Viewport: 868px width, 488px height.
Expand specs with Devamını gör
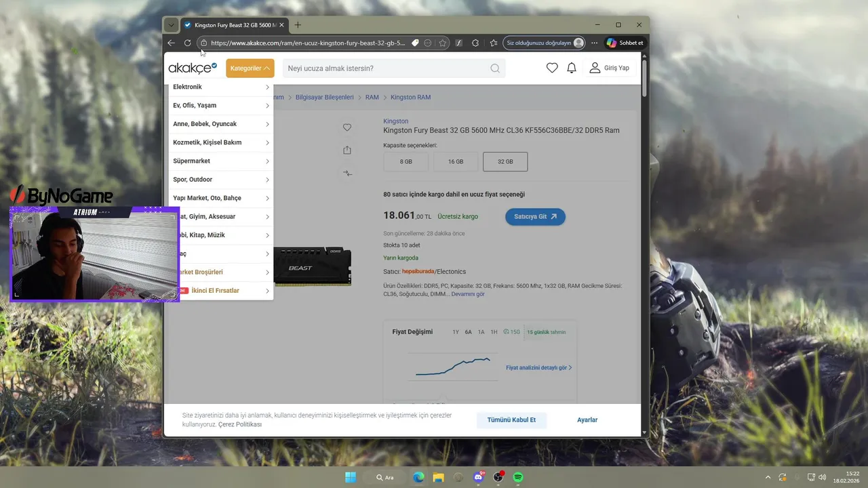468,294
